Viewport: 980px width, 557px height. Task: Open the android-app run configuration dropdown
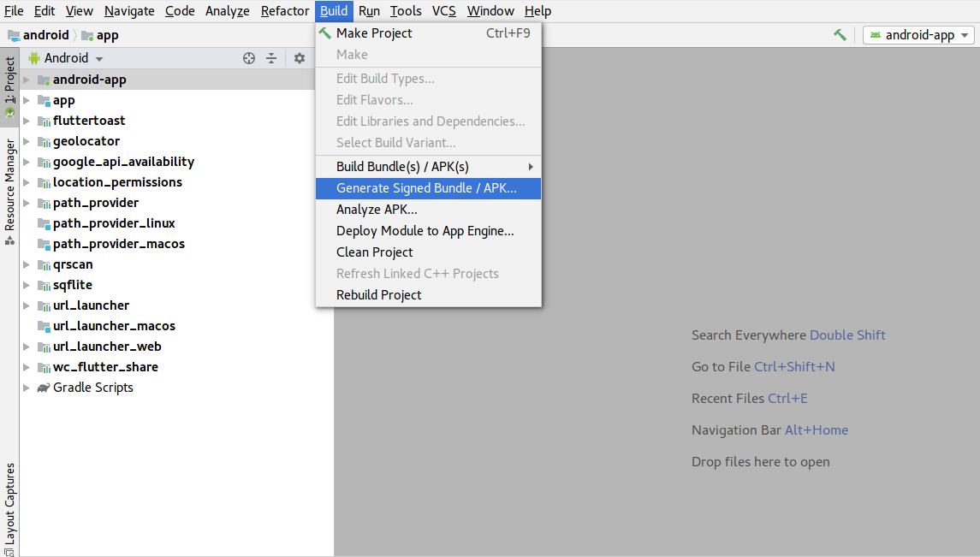(x=918, y=35)
